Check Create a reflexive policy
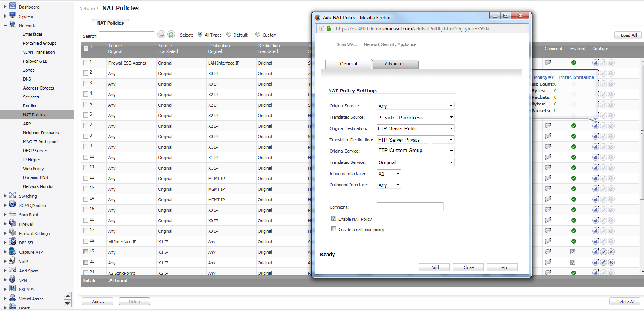 tap(334, 229)
